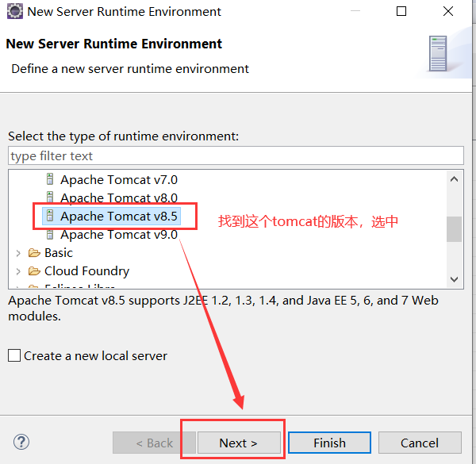The image size is (476, 464).
Task: Expand the Basic category
Action: 18,253
